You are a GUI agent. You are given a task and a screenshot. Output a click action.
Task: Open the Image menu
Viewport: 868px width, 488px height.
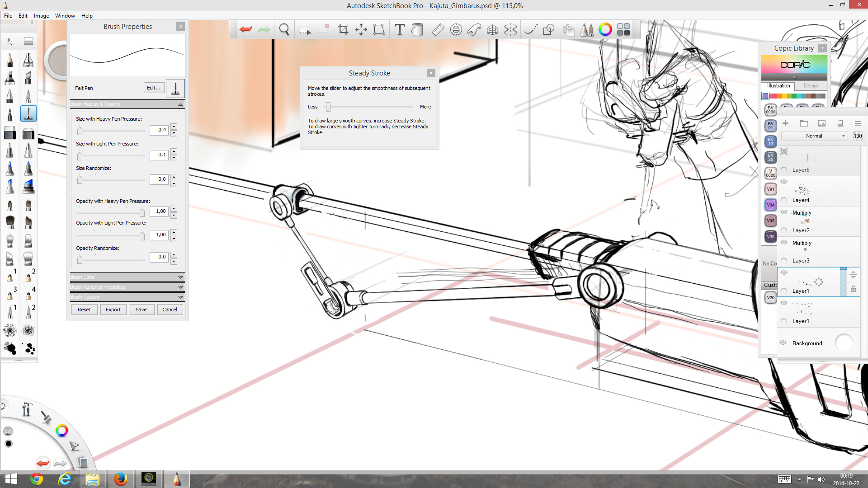pyautogui.click(x=41, y=16)
